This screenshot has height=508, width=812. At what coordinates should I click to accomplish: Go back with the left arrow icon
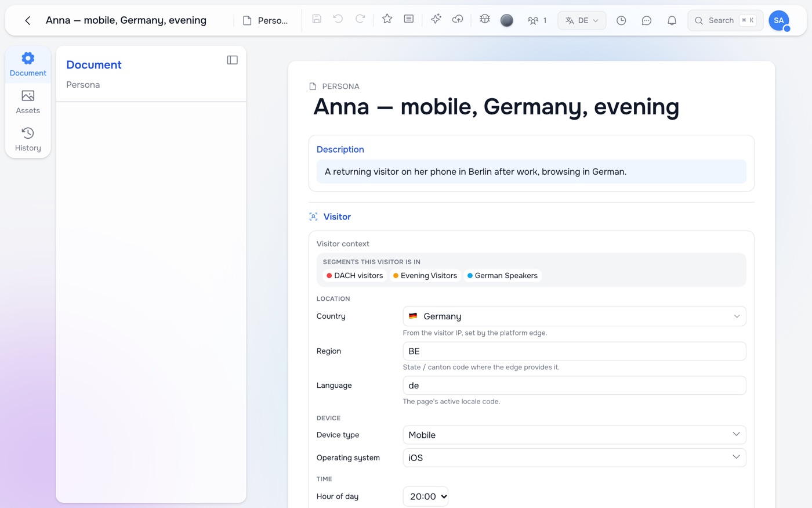[27, 20]
